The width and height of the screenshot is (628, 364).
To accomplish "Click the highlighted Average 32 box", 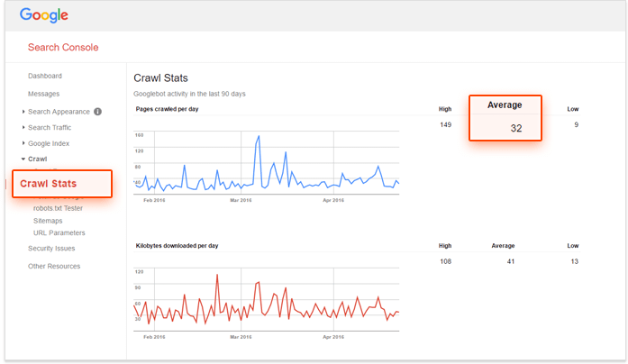I will pos(505,118).
